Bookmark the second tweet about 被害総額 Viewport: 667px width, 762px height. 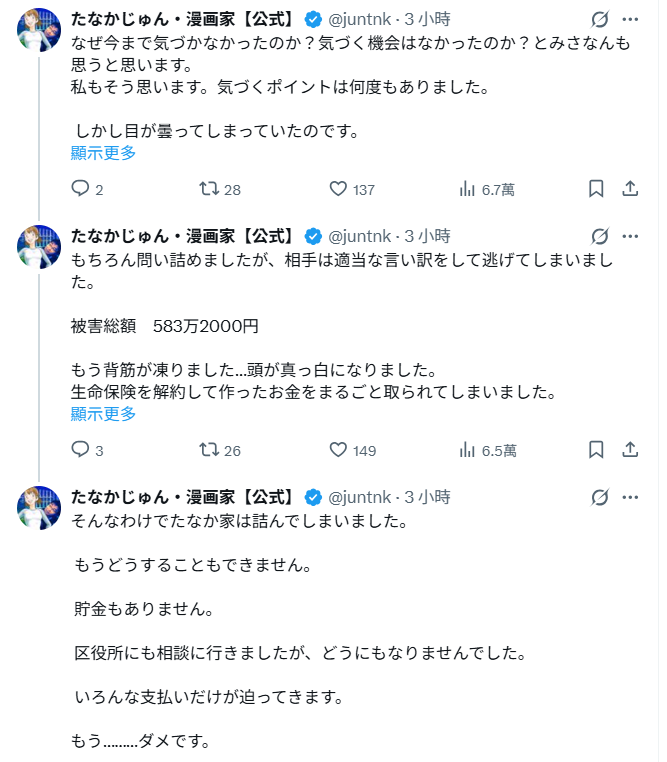coord(595,450)
